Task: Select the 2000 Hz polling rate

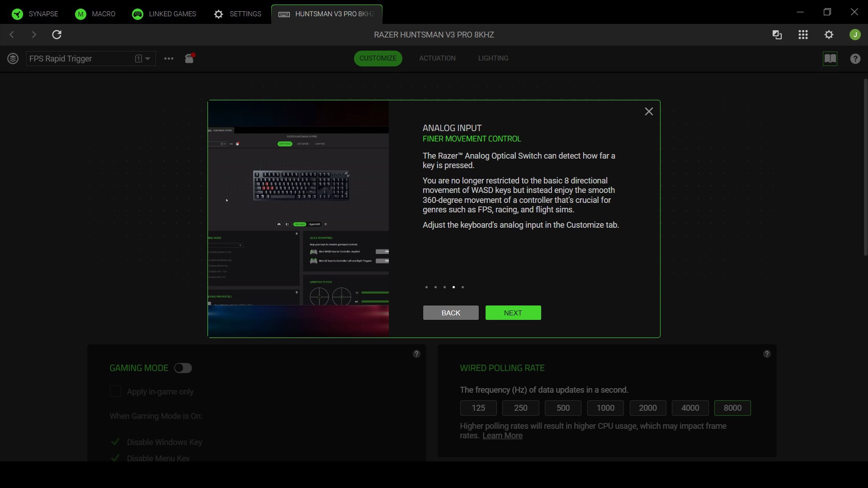Action: (x=647, y=408)
